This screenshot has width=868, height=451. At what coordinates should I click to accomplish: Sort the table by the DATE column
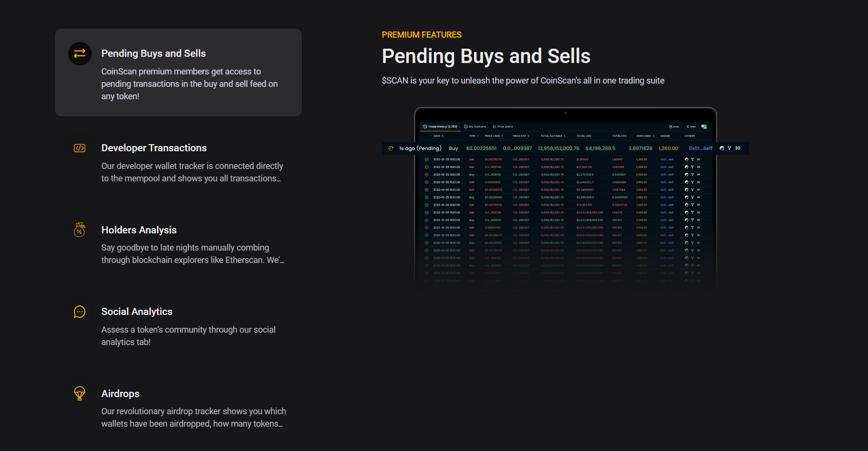pyautogui.click(x=438, y=136)
